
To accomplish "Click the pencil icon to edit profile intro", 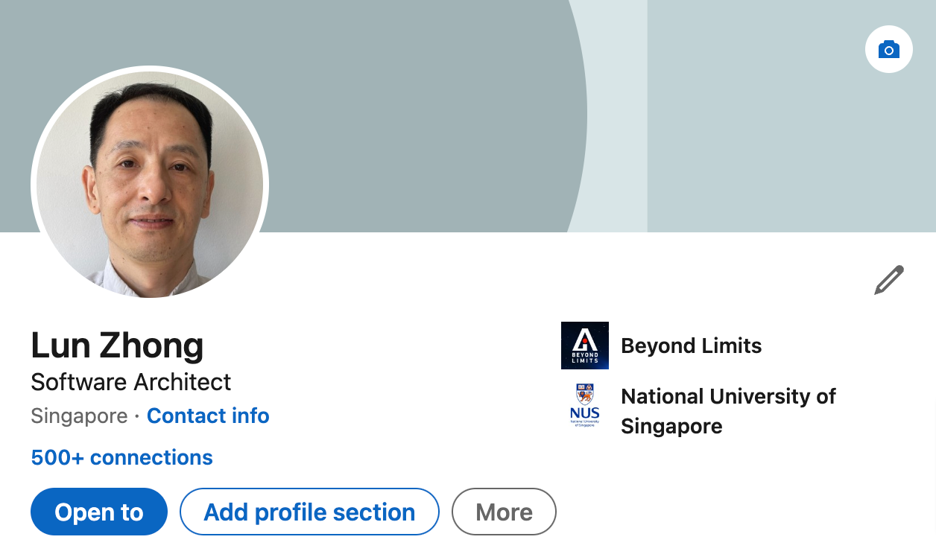I will click(x=888, y=280).
